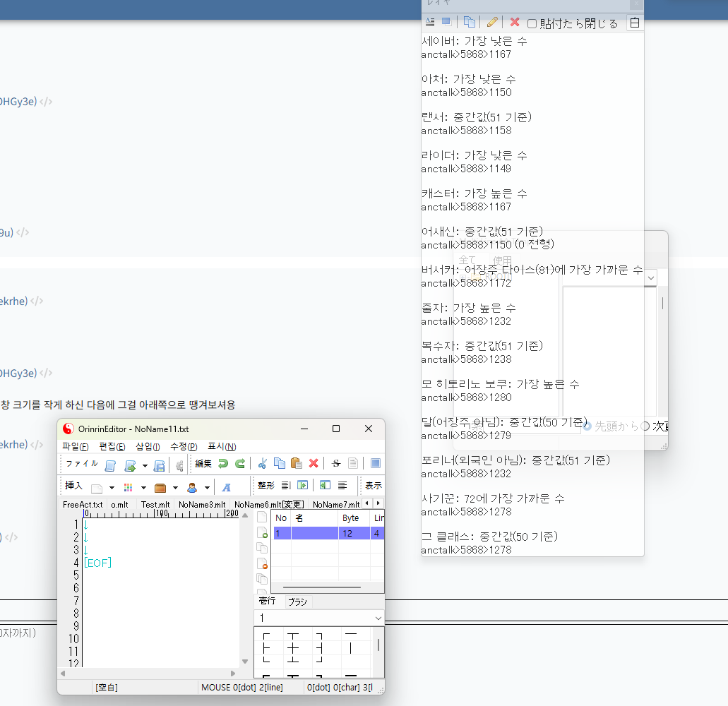The height and width of the screenshot is (706, 728).
Task: Expand the person icon dropdown arrow
Action: coord(208,487)
